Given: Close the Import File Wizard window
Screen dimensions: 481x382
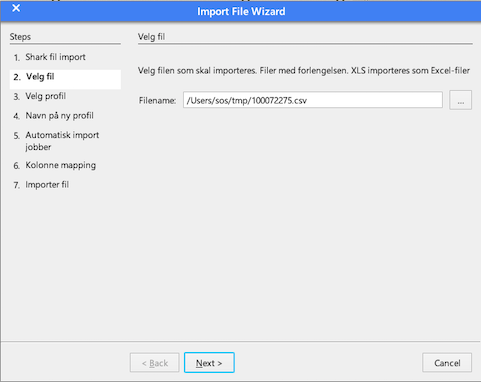Looking at the screenshot, I should pyautogui.click(x=16, y=8).
